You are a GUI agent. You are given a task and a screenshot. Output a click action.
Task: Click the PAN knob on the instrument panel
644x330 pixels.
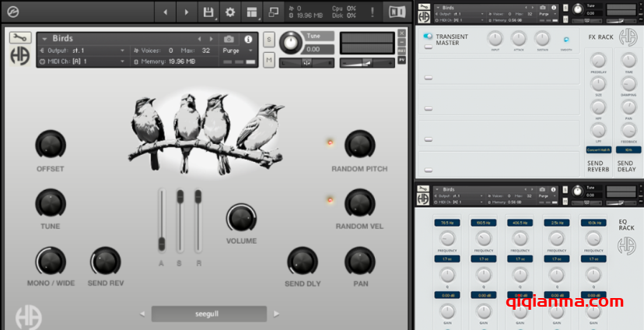coord(360,262)
